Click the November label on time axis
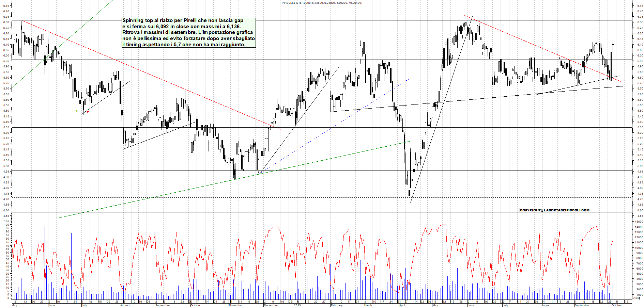This screenshot has height=307, width=644. (x=235, y=305)
